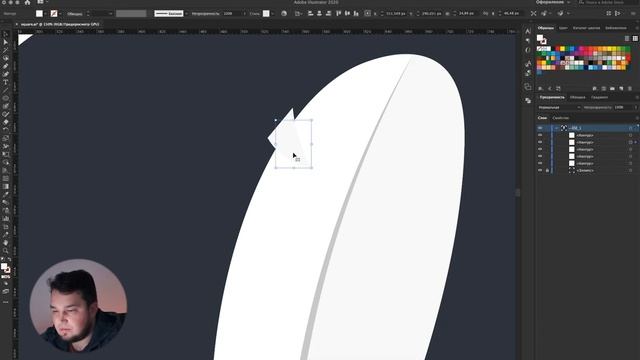Image resolution: width=640 pixels, height=360 pixels.
Task: Open the Character panel icon in the dock
Action: (528, 31)
